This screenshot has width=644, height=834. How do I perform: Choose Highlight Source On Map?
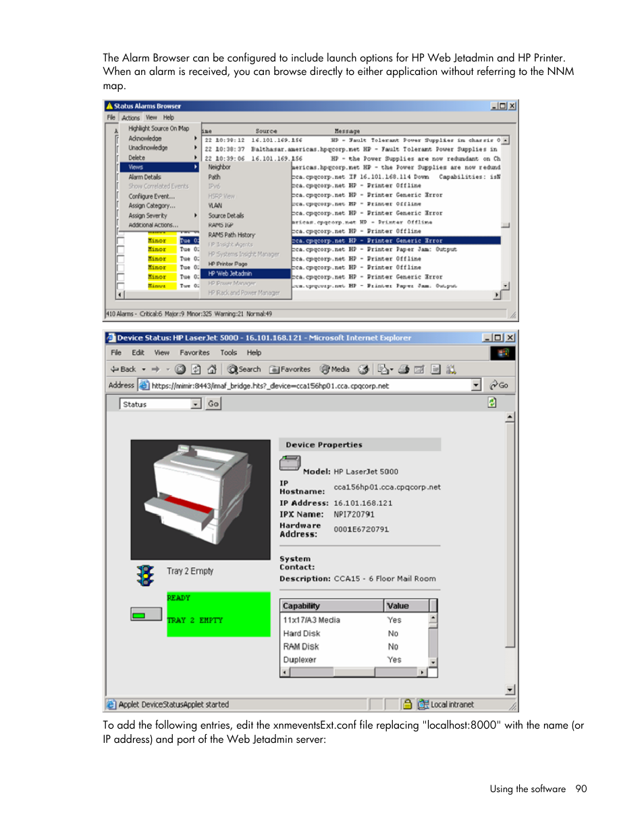(x=159, y=128)
